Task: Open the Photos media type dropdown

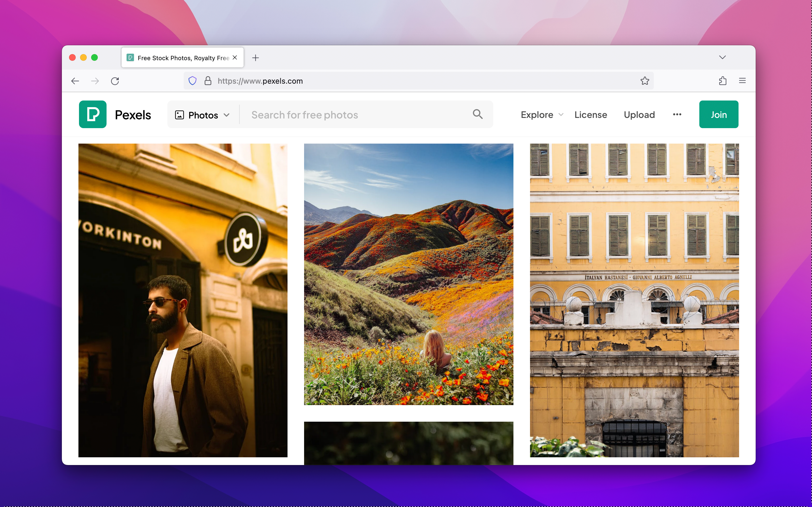Action: (202, 114)
